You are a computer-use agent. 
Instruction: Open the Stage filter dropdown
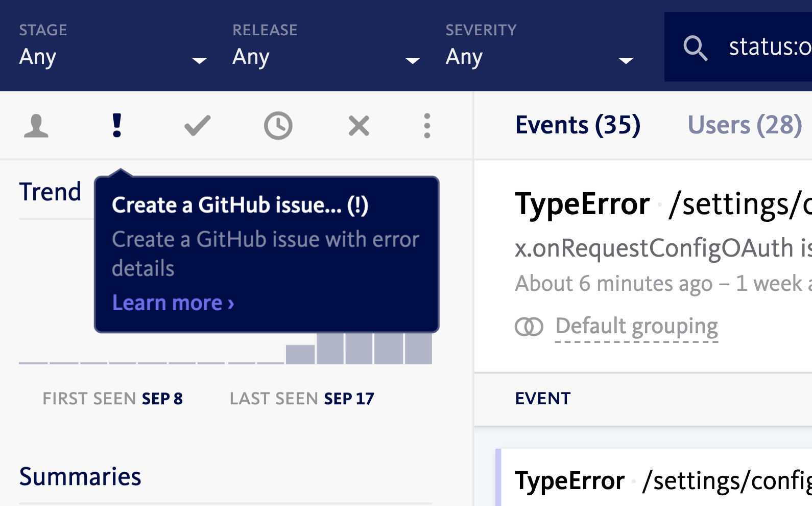(113, 46)
